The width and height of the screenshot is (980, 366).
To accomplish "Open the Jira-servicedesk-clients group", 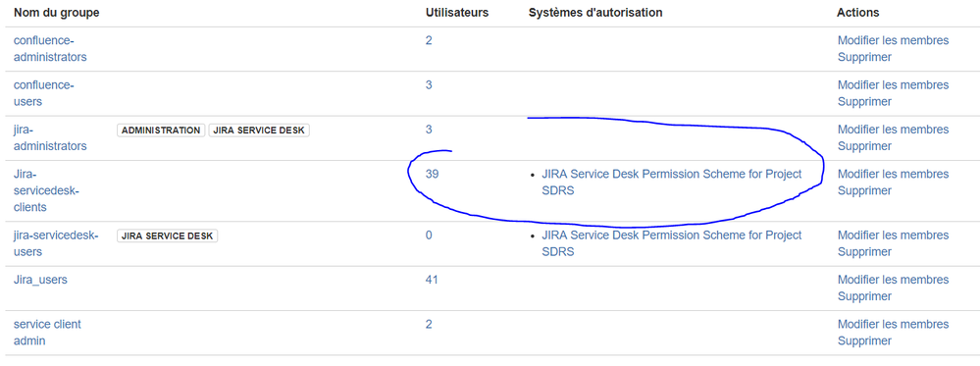I will (x=46, y=190).
